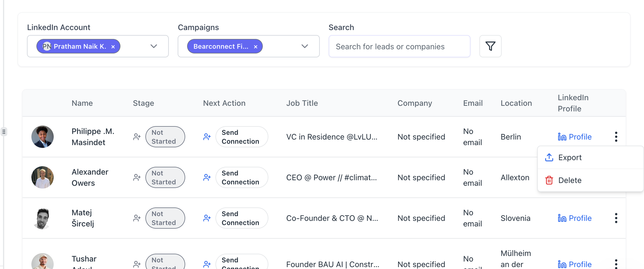This screenshot has height=269, width=644.
Task: Click the Send Connection icon for Alexander Owers
Action: (207, 177)
